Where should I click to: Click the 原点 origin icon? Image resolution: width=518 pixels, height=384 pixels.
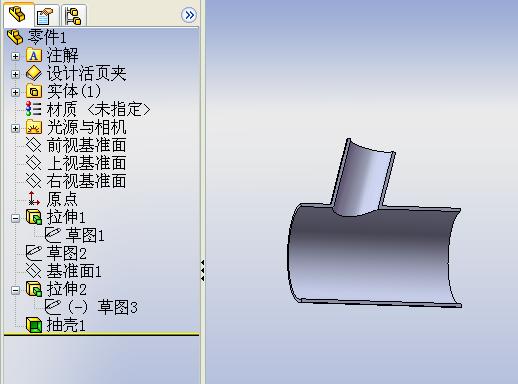[34, 199]
